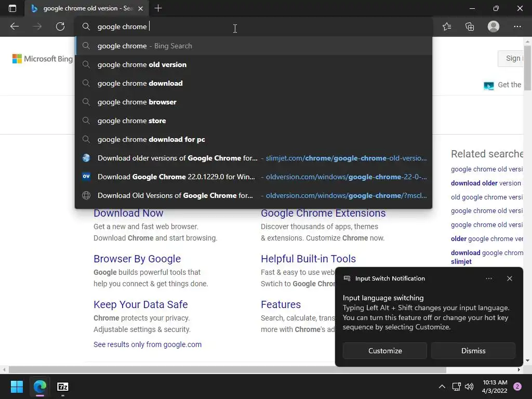Choose suggestion google chrome store
This screenshot has height=399, width=532.
tap(254, 121)
